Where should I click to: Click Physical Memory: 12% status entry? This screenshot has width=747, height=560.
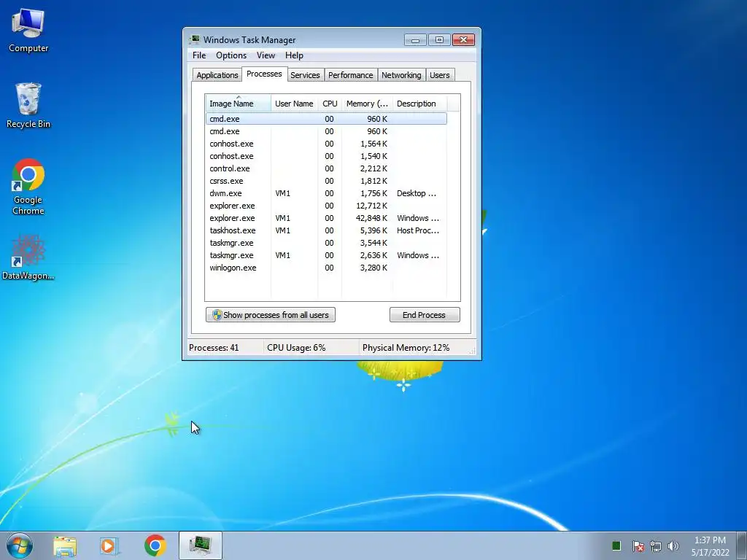coord(406,348)
